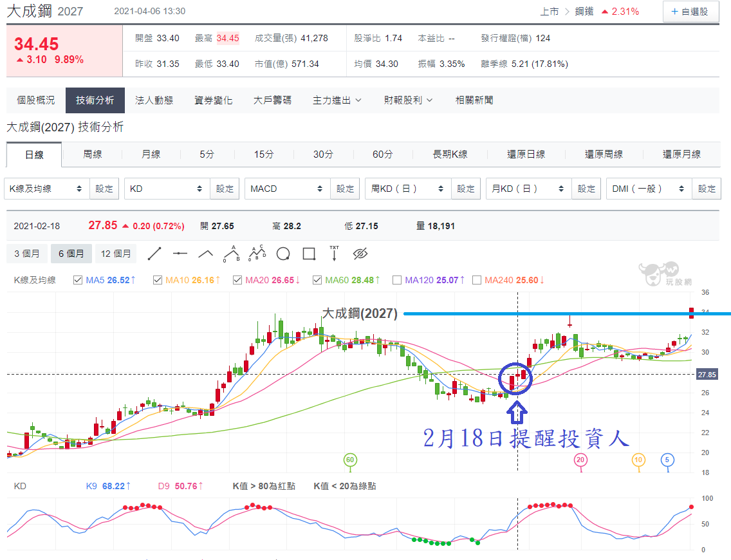The width and height of the screenshot is (731, 560).
Task: Open the 月KD(日) indicator dropdown
Action: coord(529,189)
